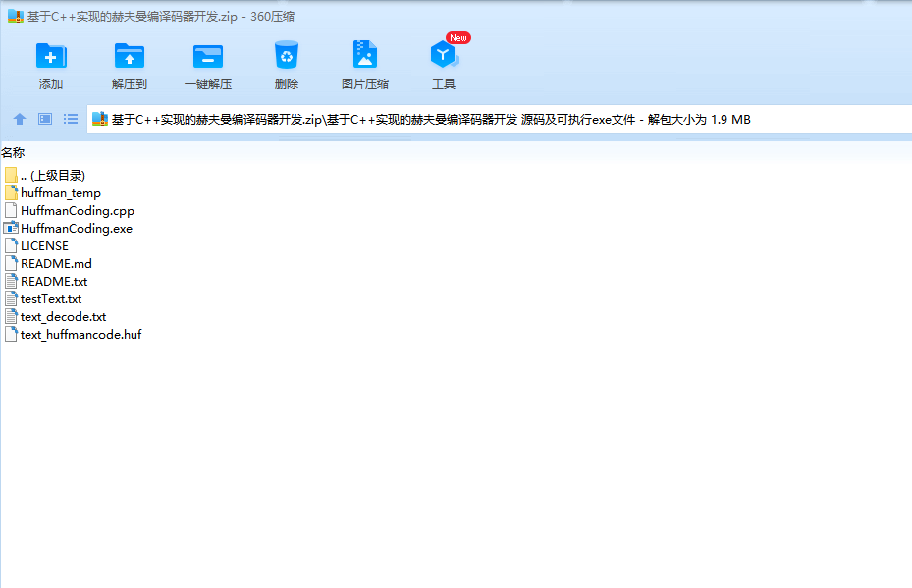Click the huffman_temp folder icon

(x=11, y=192)
